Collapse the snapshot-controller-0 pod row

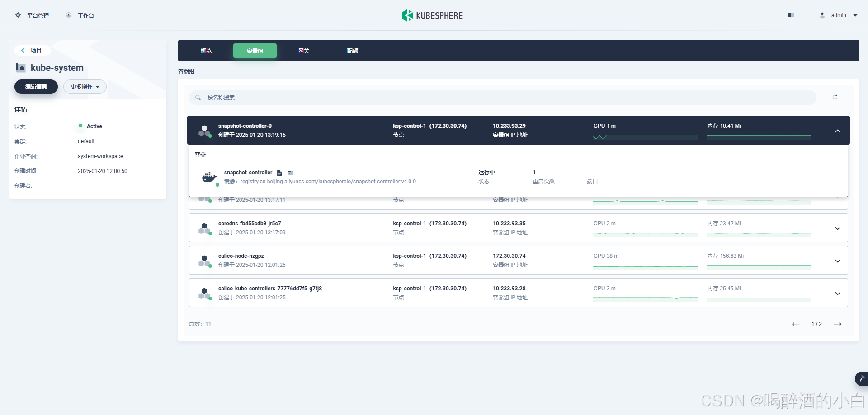837,131
